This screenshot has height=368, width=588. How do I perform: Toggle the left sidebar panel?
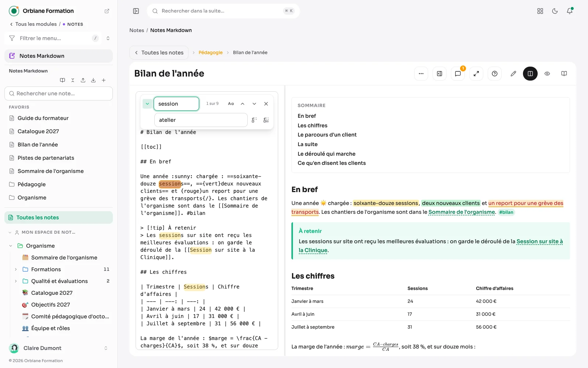click(x=136, y=11)
